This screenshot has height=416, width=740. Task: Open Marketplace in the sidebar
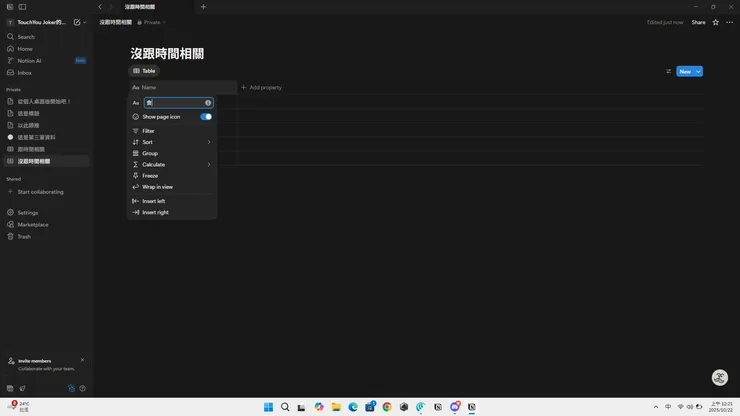(46, 224)
